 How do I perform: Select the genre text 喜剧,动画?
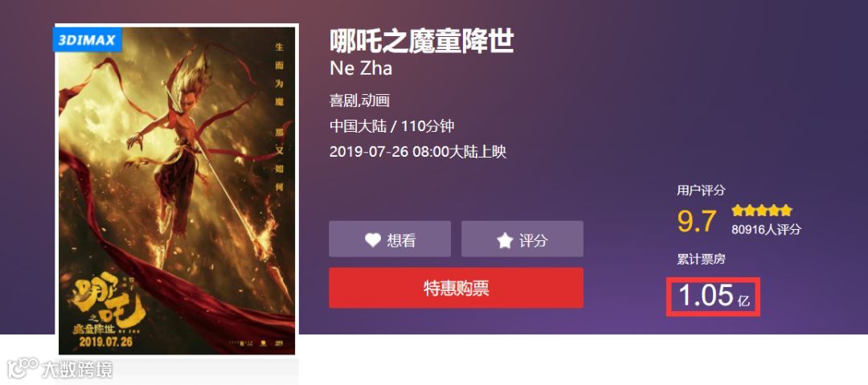click(360, 100)
